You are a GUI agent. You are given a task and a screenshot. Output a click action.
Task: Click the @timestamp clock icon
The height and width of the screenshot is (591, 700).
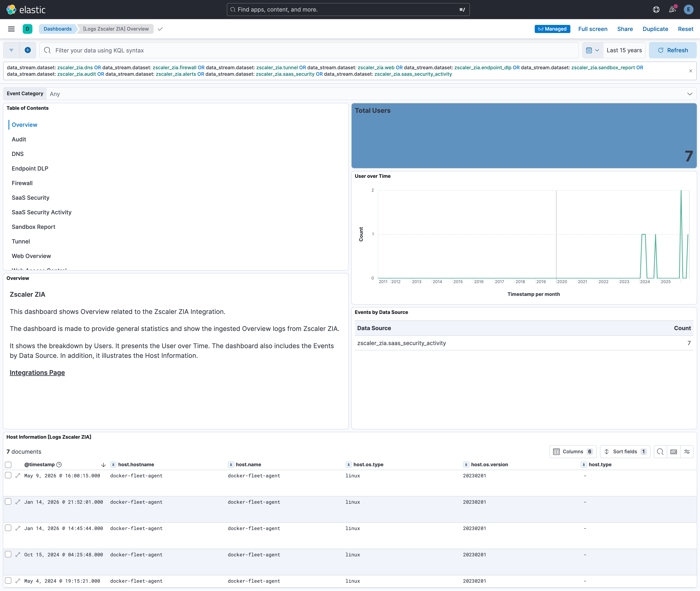click(x=59, y=465)
